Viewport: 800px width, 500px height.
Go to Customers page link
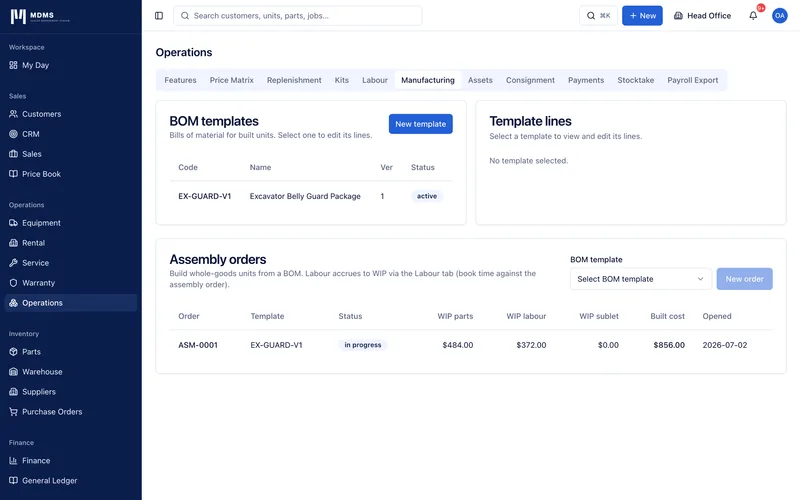[70, 114]
